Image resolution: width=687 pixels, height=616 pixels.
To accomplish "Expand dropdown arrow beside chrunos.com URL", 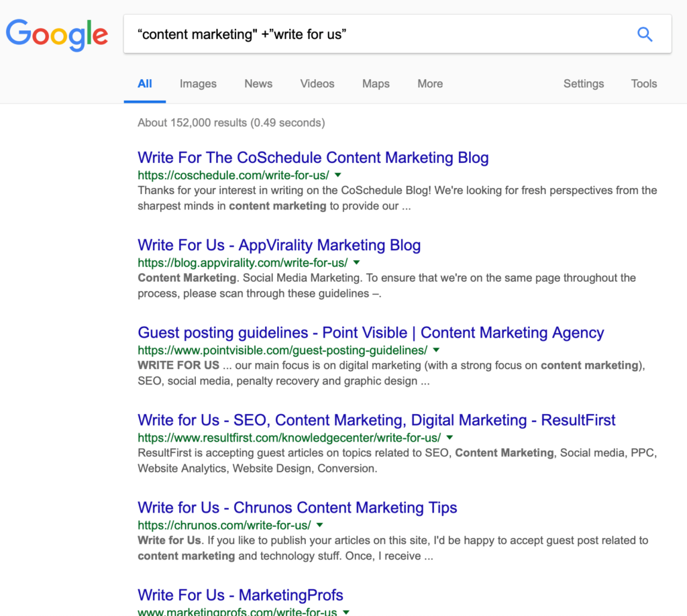I will tap(319, 525).
